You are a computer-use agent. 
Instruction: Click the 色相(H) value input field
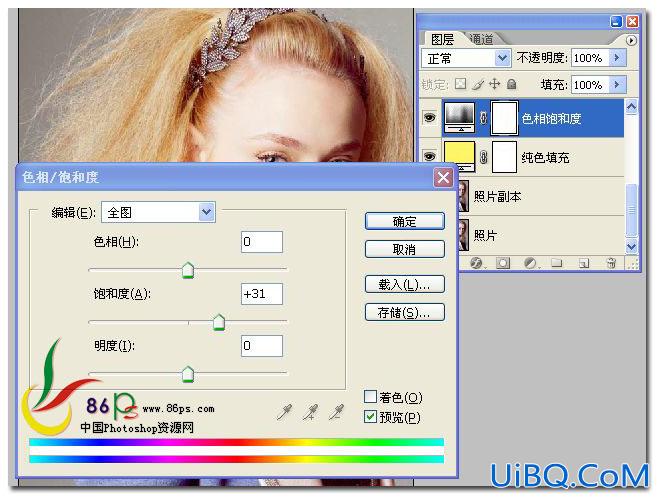262,242
